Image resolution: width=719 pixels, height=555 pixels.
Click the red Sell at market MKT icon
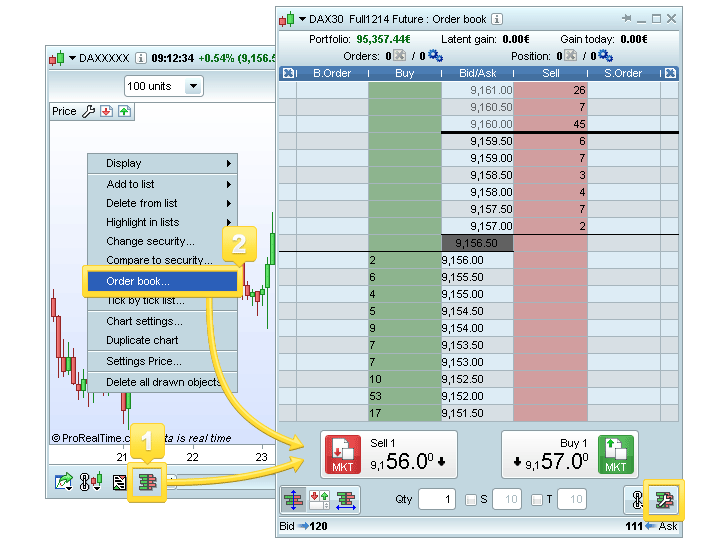[343, 455]
